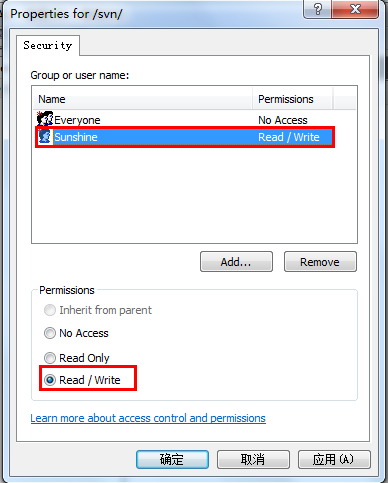
Task: Close the Properties dialog
Action: (355, 9)
